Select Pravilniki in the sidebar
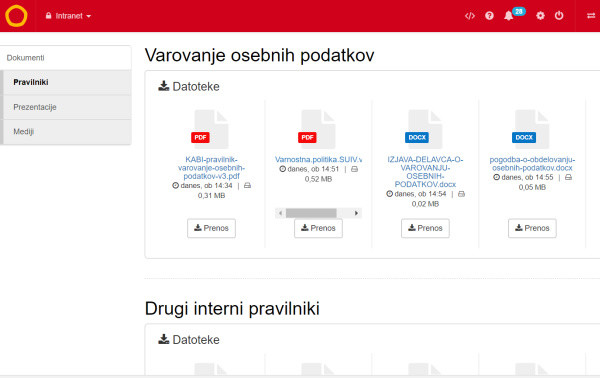 (66, 82)
